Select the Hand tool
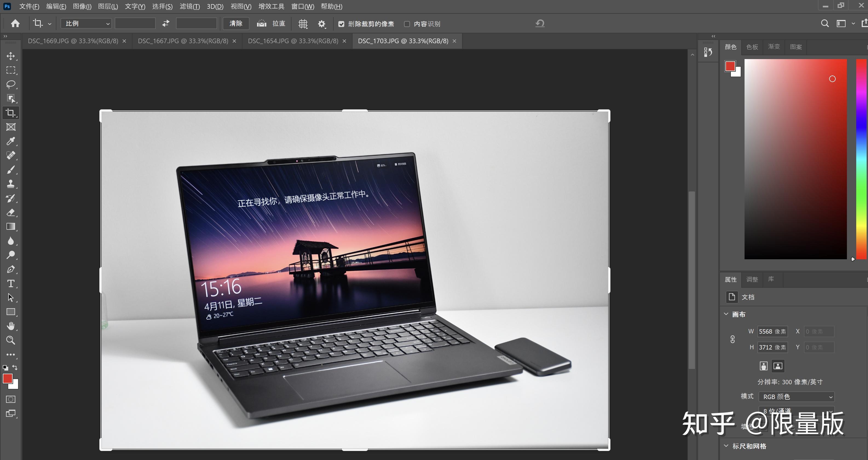The width and height of the screenshot is (868, 460). 11,326
